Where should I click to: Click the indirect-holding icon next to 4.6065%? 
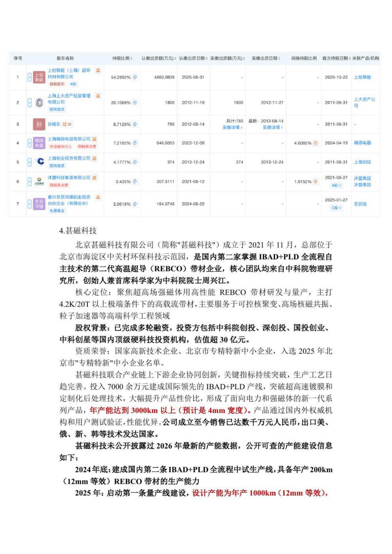pos(315,143)
